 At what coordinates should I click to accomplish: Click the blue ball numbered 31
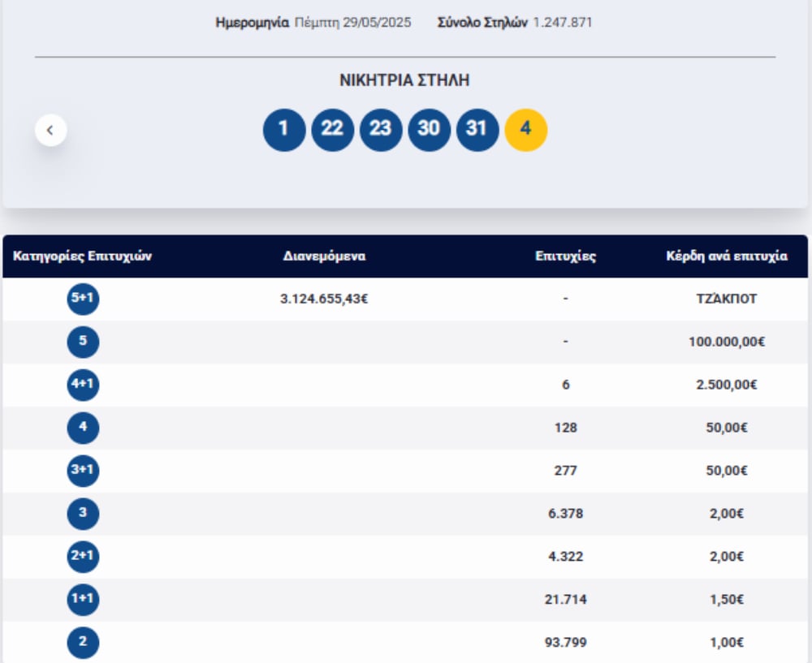[477, 130]
